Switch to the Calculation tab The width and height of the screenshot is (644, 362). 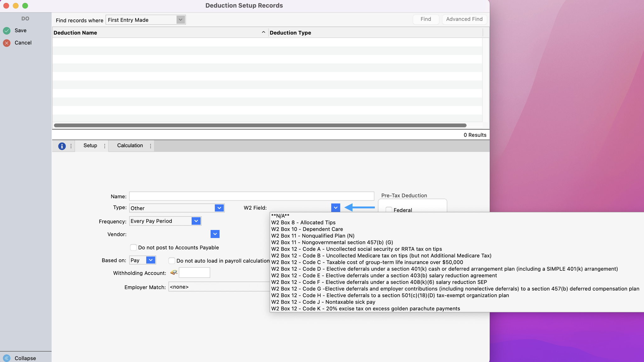(x=130, y=145)
